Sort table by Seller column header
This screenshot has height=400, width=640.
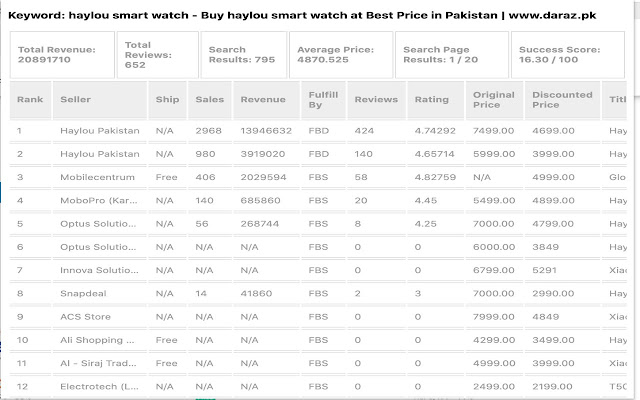point(100,100)
